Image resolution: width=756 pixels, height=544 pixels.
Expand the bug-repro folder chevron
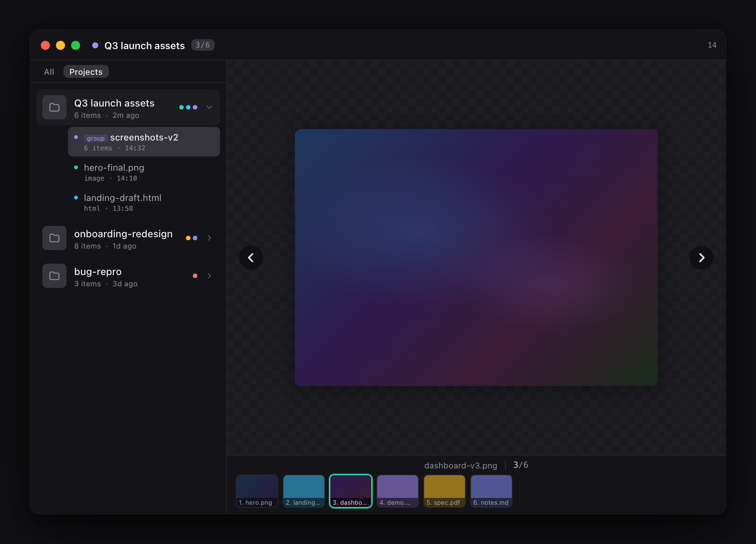point(209,276)
